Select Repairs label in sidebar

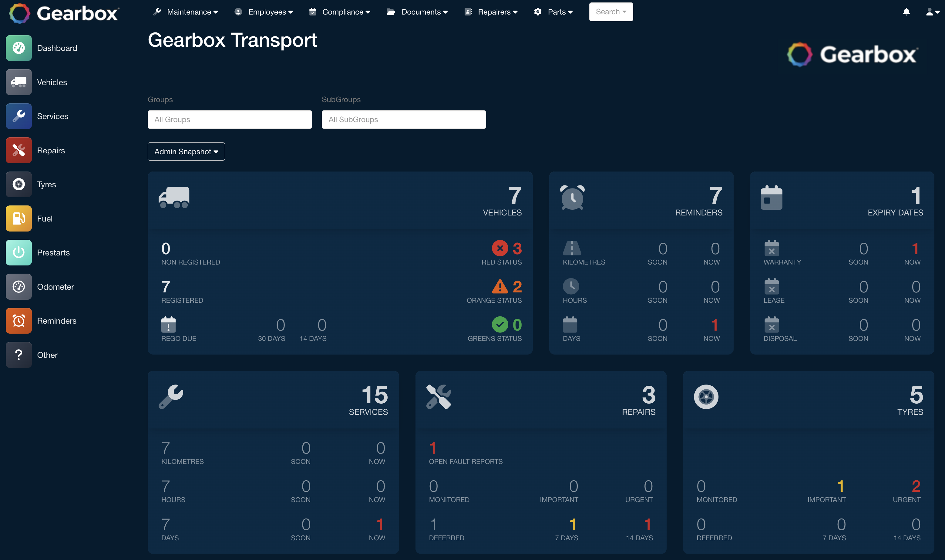pos(51,151)
